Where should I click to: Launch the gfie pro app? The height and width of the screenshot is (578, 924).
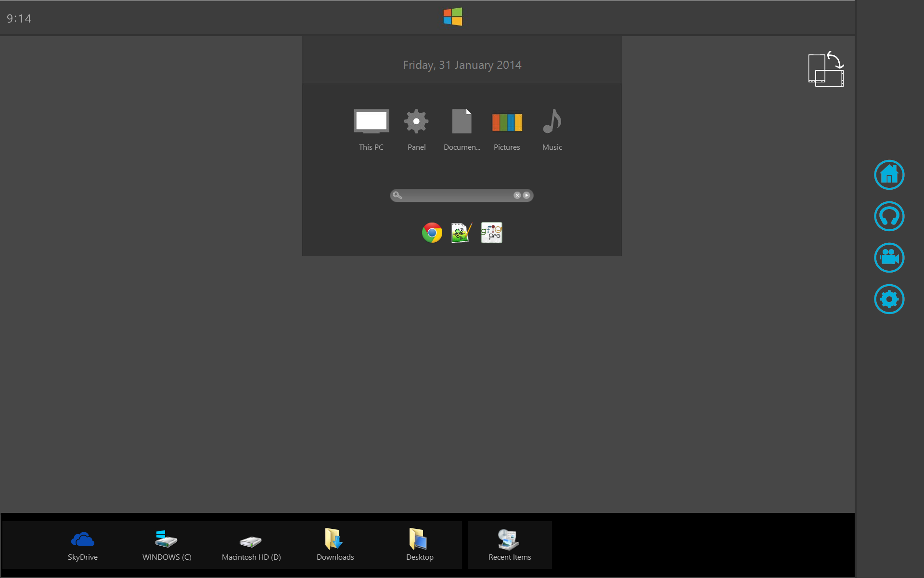(491, 233)
